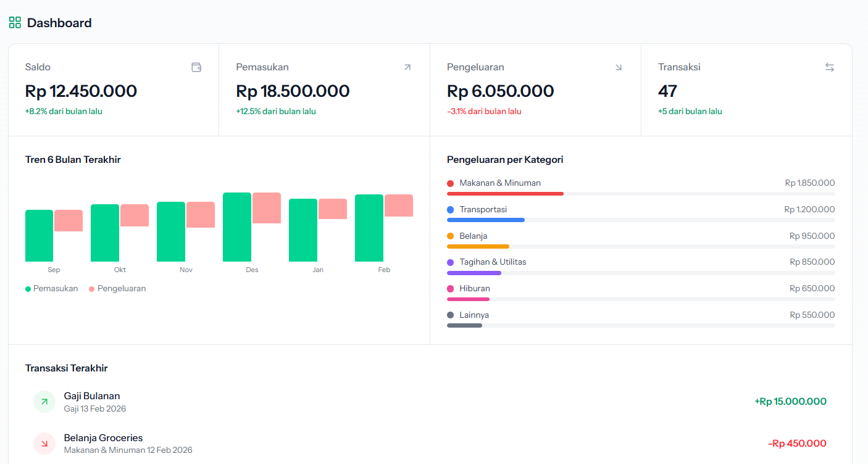Toggle the Pengeluaran legend under the chart
The height and width of the screenshot is (464, 868).
[x=117, y=288]
